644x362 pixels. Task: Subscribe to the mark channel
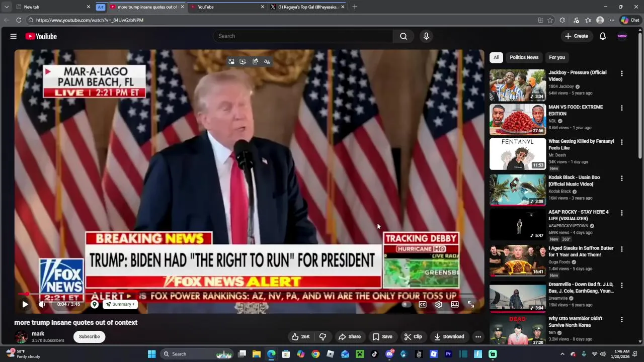89,337
